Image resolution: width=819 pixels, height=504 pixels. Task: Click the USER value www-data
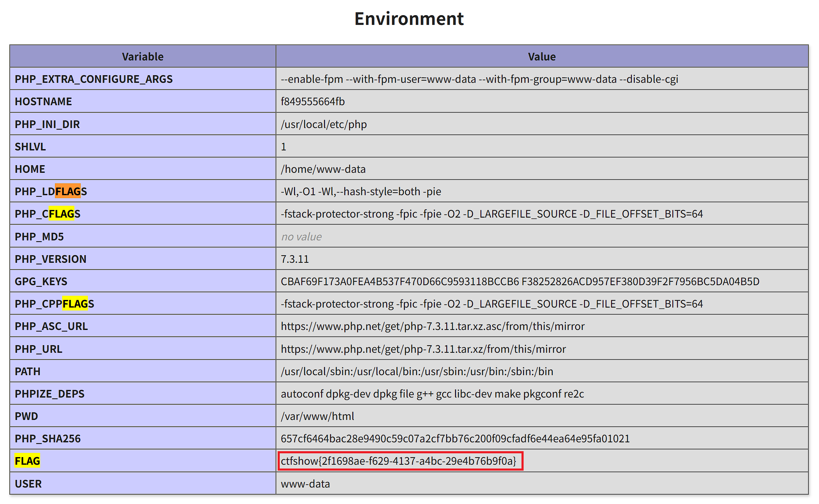(305, 484)
